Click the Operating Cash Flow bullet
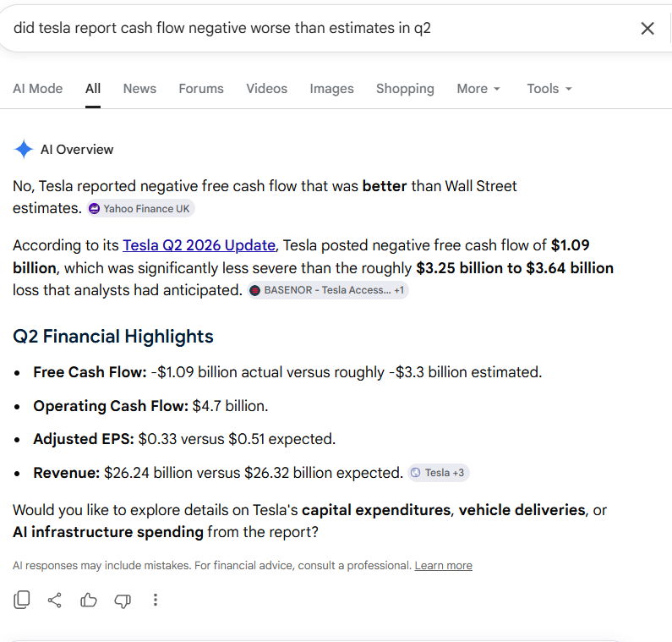This screenshot has height=642, width=672. (x=150, y=406)
